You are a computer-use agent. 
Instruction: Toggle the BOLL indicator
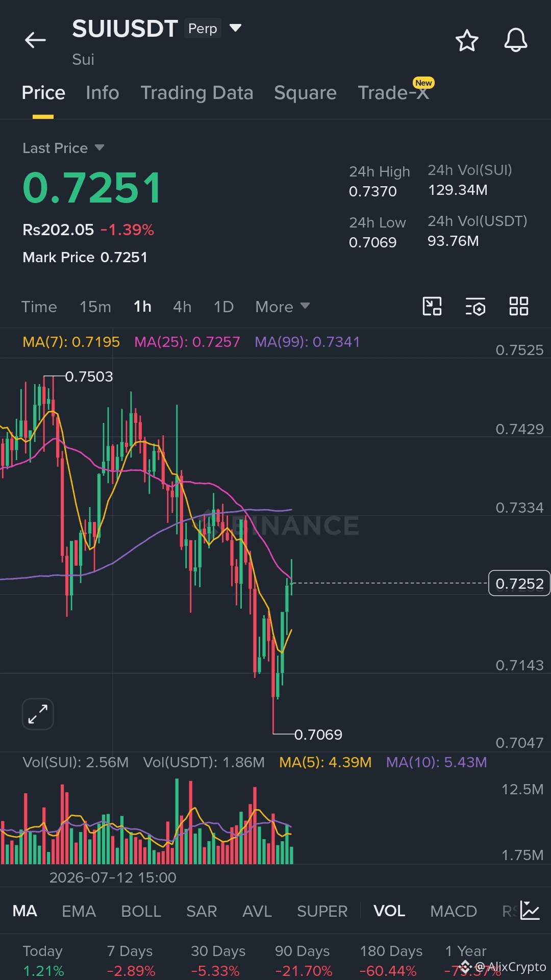(141, 911)
